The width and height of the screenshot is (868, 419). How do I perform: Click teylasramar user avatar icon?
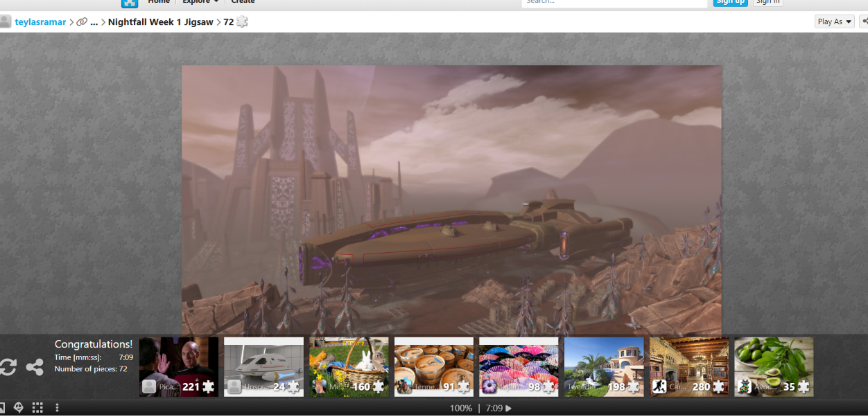[6, 21]
